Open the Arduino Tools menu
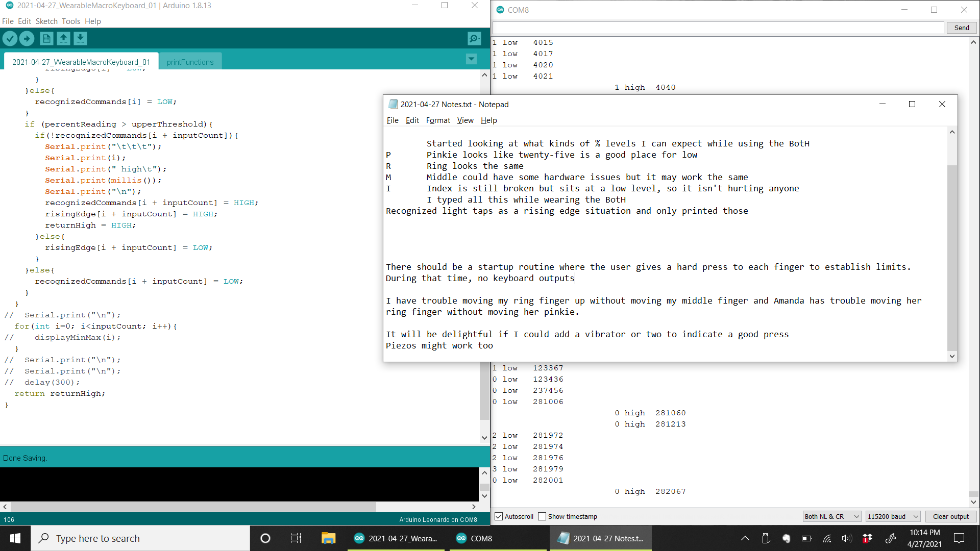The height and width of the screenshot is (551, 980). [x=70, y=21]
